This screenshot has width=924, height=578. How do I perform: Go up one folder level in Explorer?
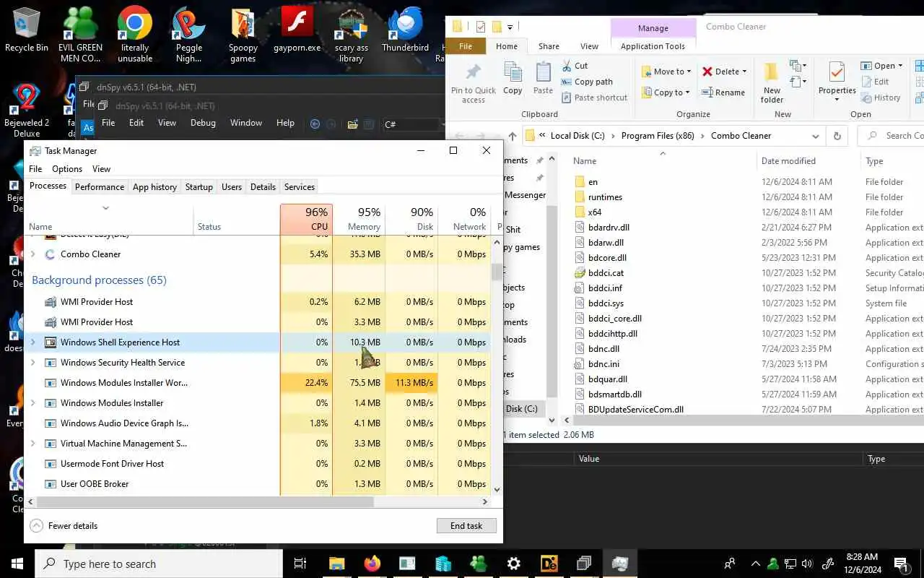(513, 136)
